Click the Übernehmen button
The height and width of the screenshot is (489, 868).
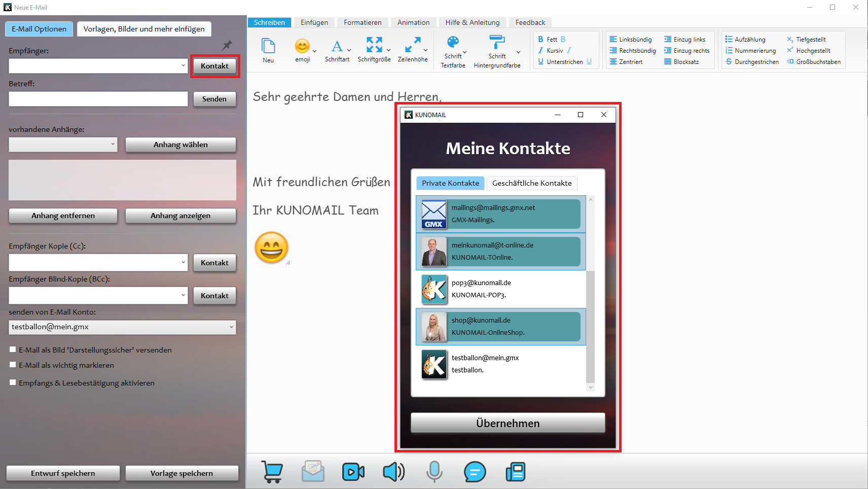click(508, 423)
